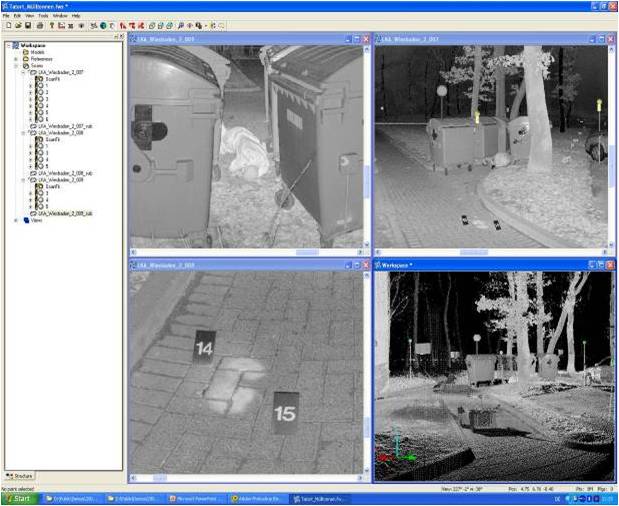
Task: Click horizontal scrollbar thumb of top-right view
Action: pos(474,252)
